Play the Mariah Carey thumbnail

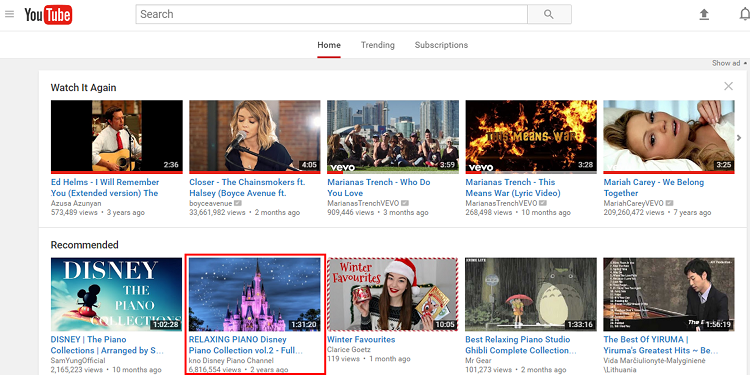(x=669, y=136)
